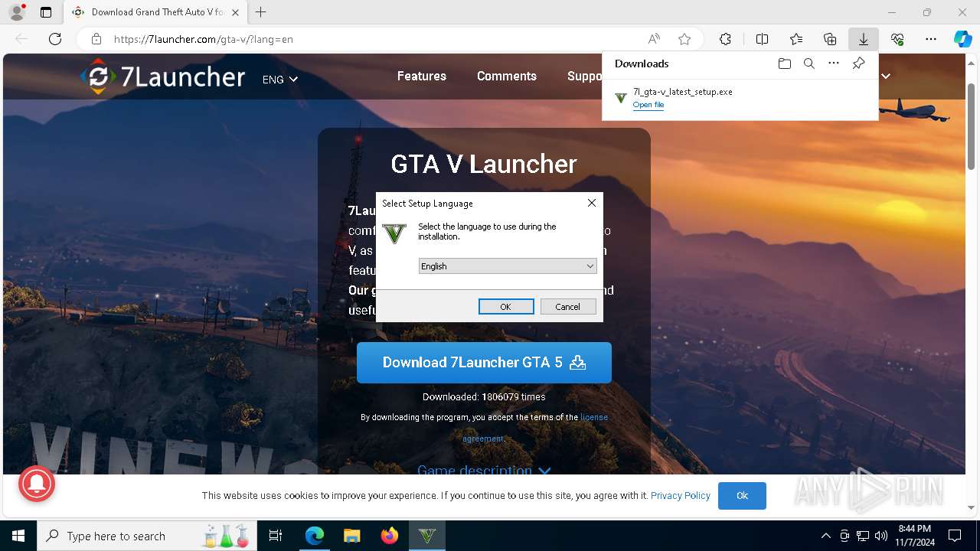This screenshot has height=551, width=980.
Task: Open Favorites list icon
Action: point(796,39)
